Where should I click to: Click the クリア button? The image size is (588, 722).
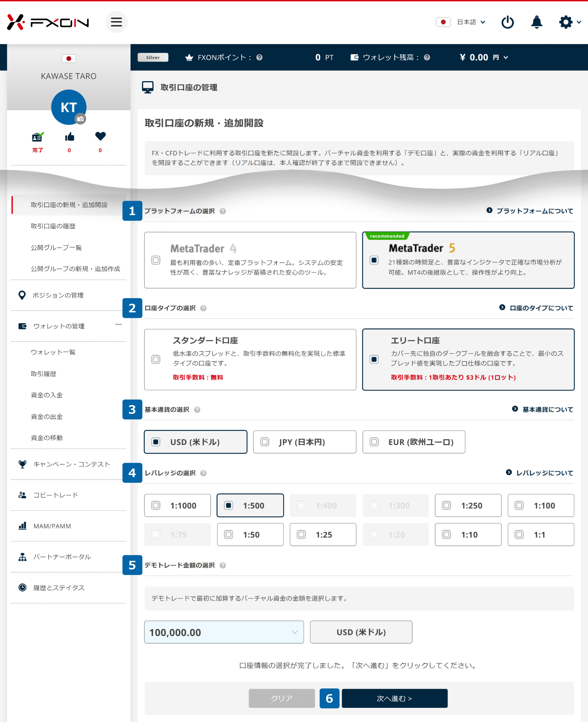pos(282,698)
